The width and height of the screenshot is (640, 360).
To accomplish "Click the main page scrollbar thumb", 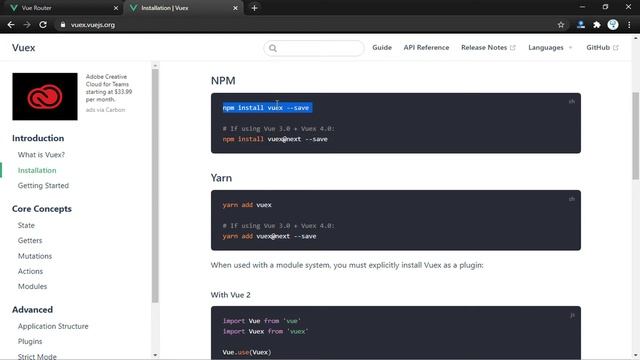I will [636, 136].
